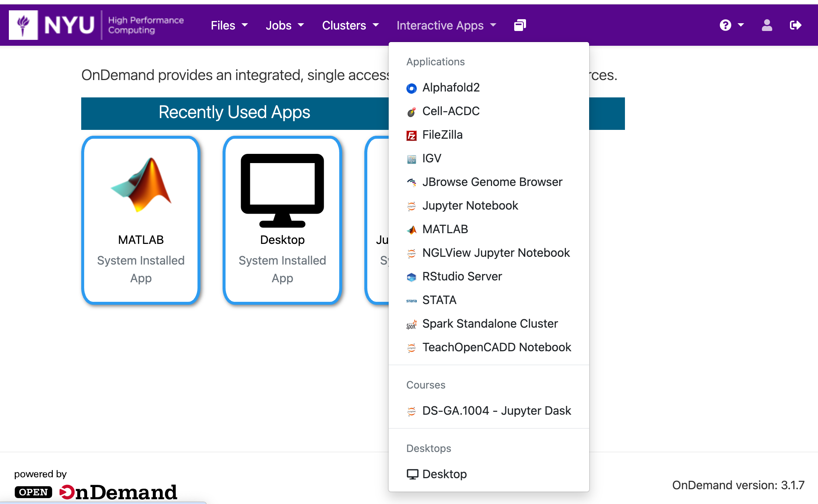This screenshot has width=818, height=504.
Task: Select Cell-ACDC menu entry
Action: [x=489, y=111]
